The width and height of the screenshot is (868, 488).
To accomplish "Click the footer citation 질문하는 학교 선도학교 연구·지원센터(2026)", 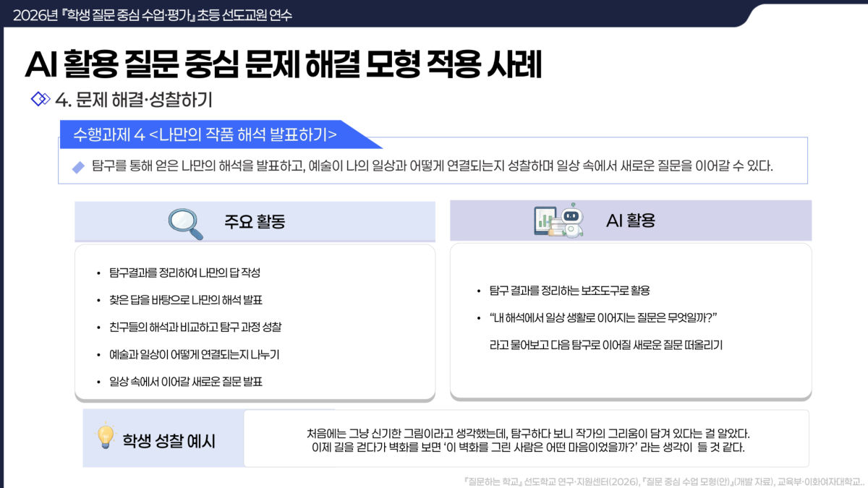I will pos(663,480).
